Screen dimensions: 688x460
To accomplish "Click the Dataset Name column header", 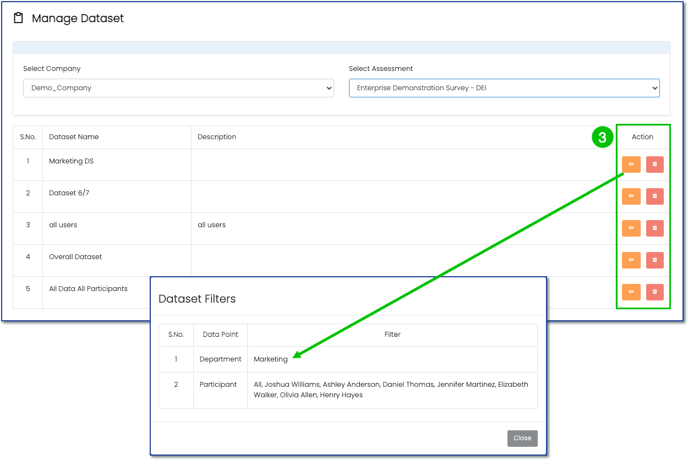I will coord(74,137).
